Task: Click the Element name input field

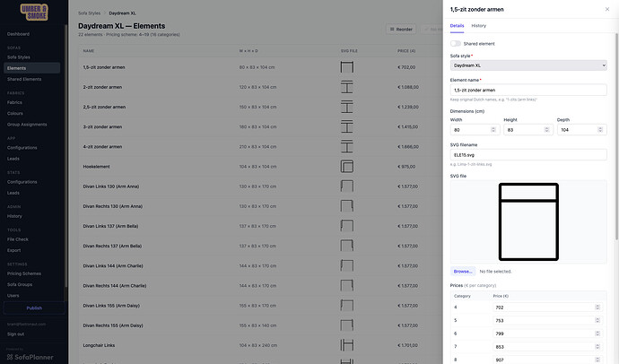Action: point(528,90)
